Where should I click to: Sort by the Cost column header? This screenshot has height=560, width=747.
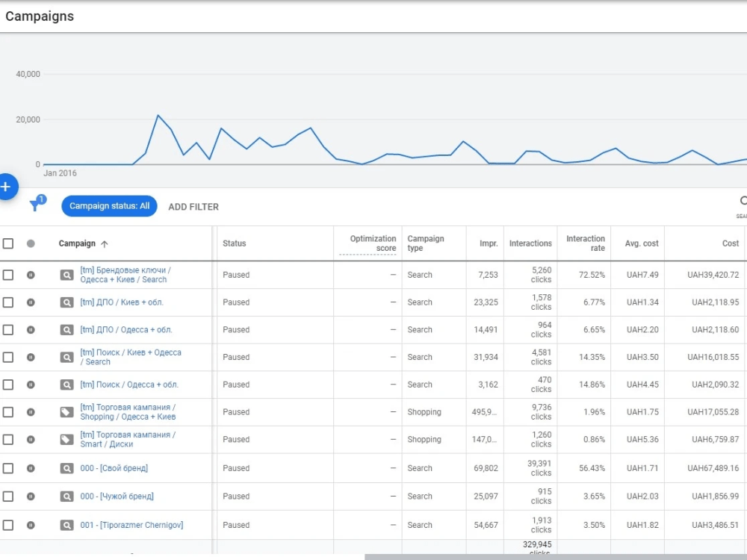[731, 243]
